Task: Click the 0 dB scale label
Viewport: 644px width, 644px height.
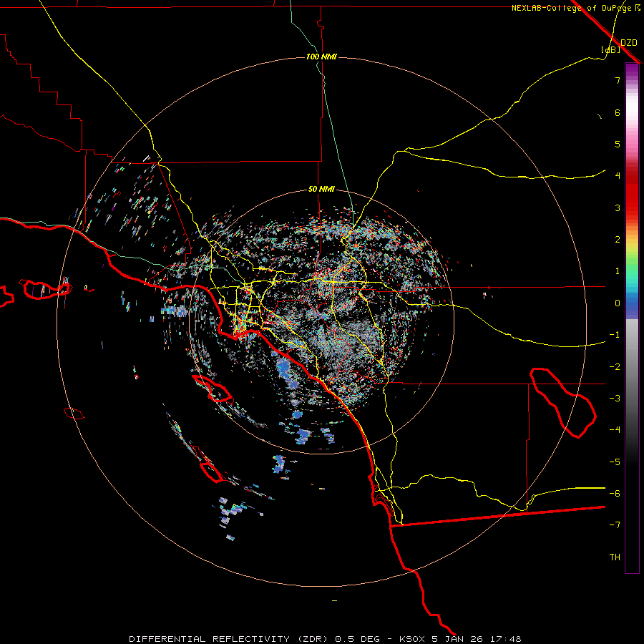Action: pyautogui.click(x=618, y=303)
